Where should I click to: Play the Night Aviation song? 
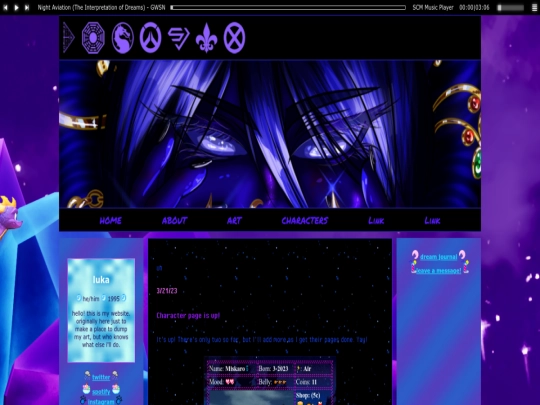[16, 7]
